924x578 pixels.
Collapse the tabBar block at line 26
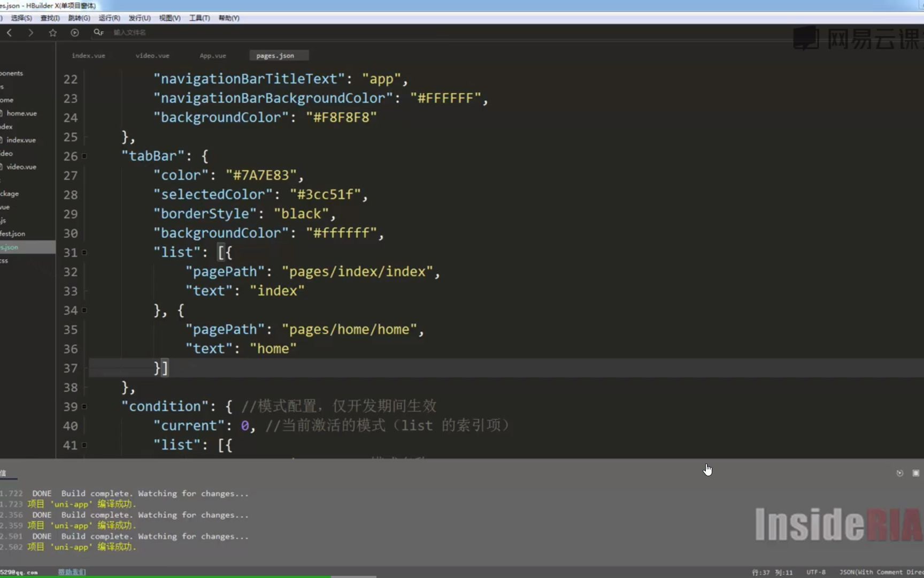(84, 156)
